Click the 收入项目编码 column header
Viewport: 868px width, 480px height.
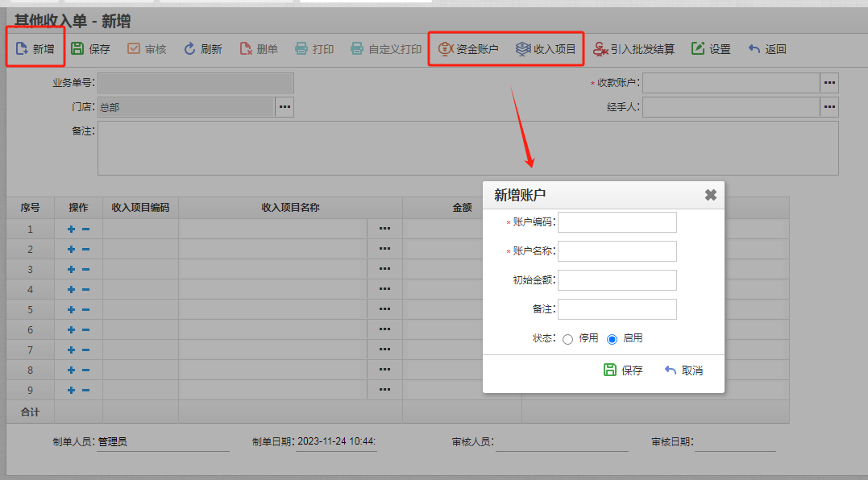pyautogui.click(x=140, y=207)
